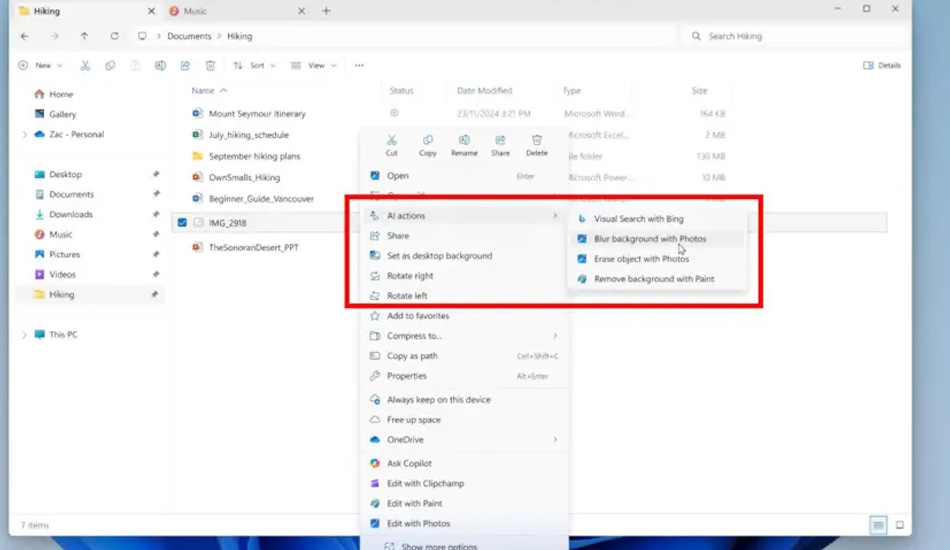Viewport: 950px width, 550px height.
Task: Switch to large thumbnails view icon
Action: tap(900, 525)
